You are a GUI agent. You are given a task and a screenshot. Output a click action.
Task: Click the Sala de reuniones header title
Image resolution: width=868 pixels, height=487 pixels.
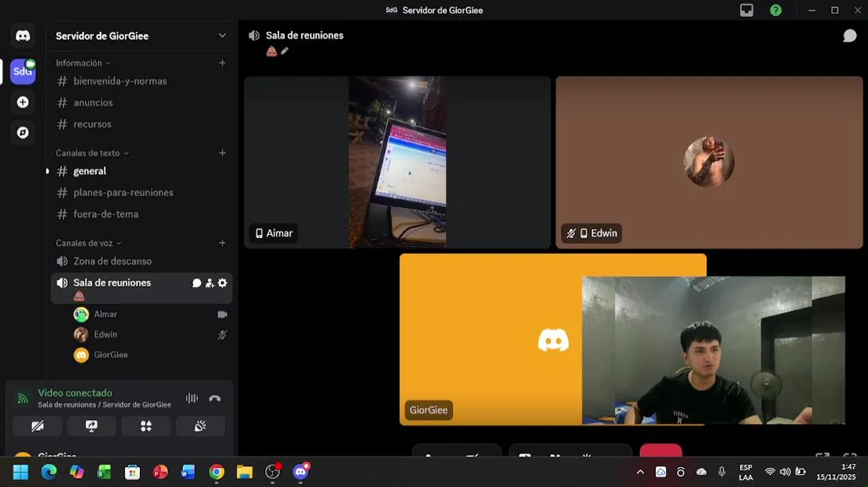pos(304,36)
